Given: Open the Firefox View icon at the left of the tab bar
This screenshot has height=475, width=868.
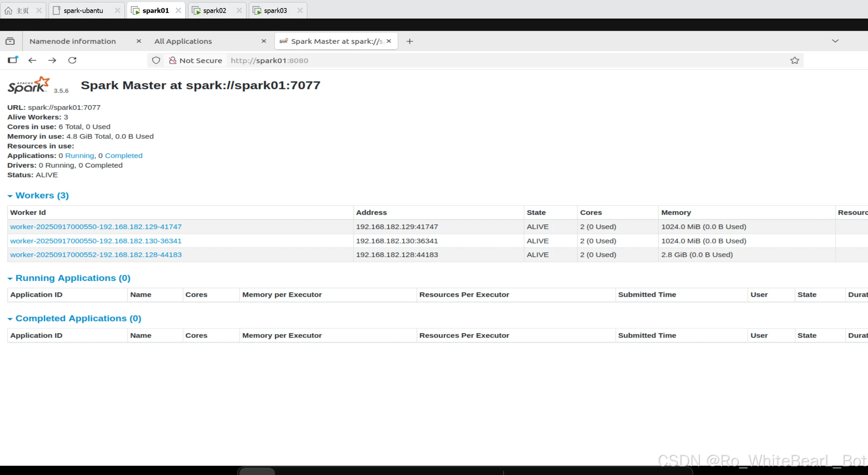Looking at the screenshot, I should tap(10, 41).
